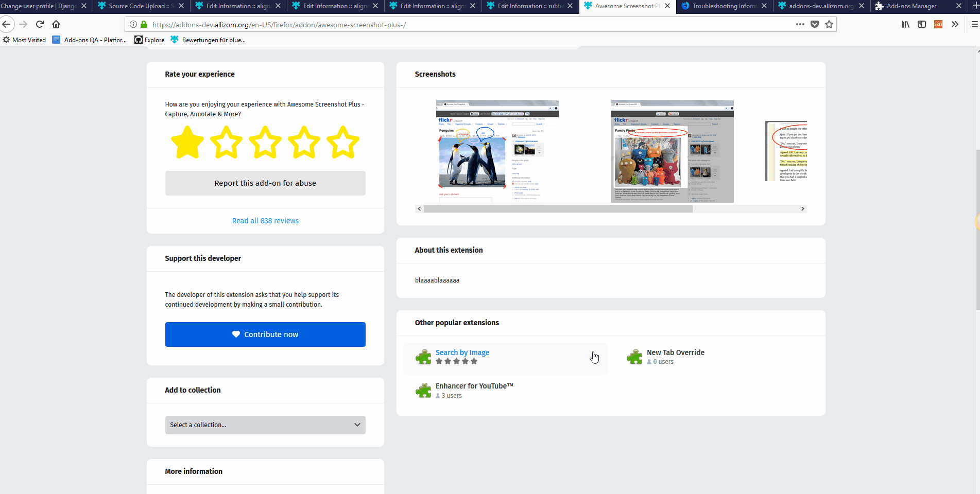Open Add-ons QA Platform bookmark

coord(90,40)
